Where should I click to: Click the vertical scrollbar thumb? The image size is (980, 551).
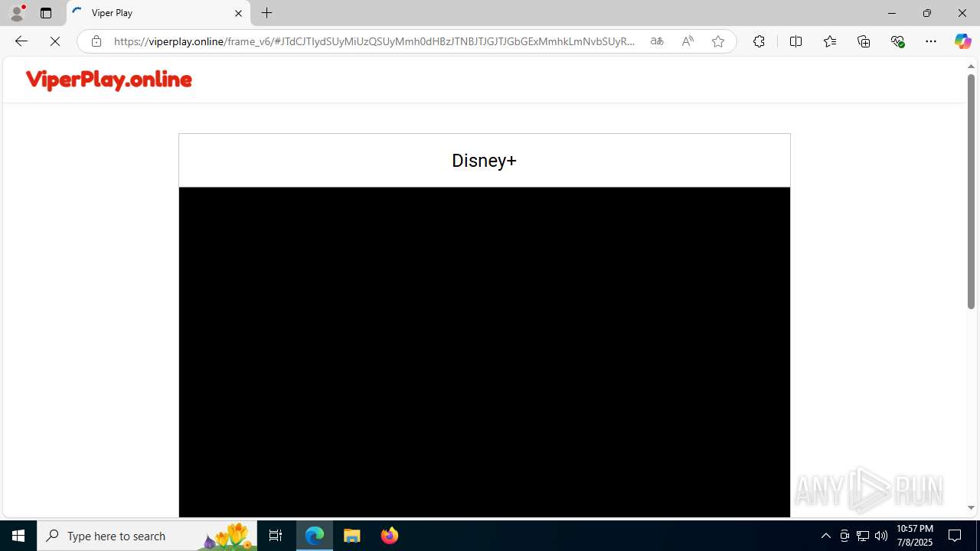pyautogui.click(x=971, y=191)
